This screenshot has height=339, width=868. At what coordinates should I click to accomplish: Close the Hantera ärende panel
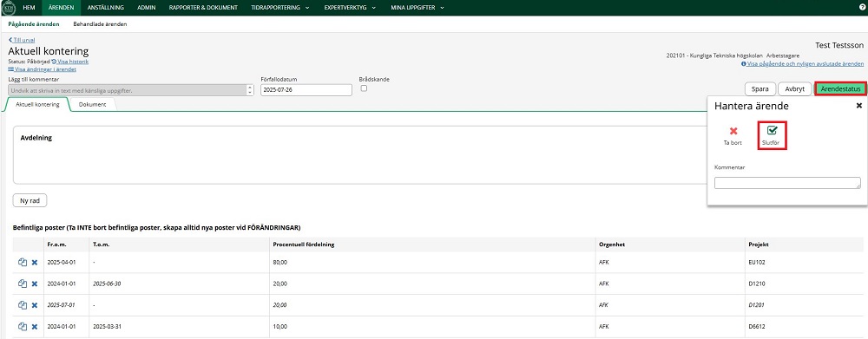(859, 105)
